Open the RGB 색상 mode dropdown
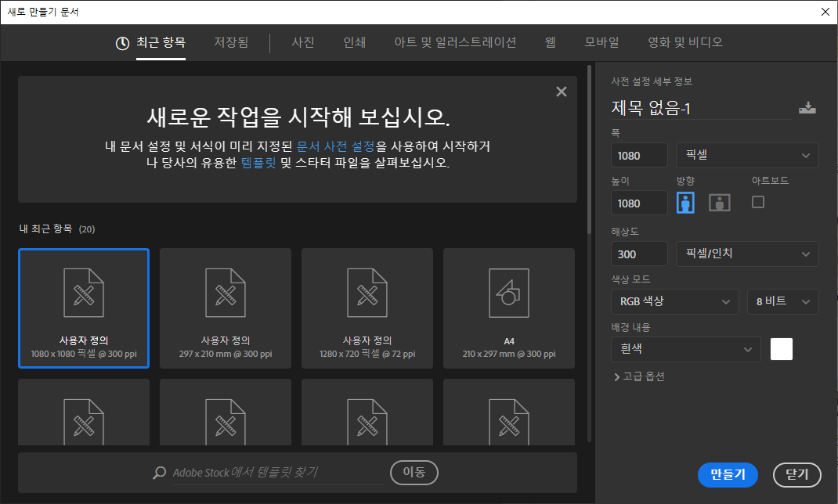The image size is (838, 504). [x=674, y=301]
